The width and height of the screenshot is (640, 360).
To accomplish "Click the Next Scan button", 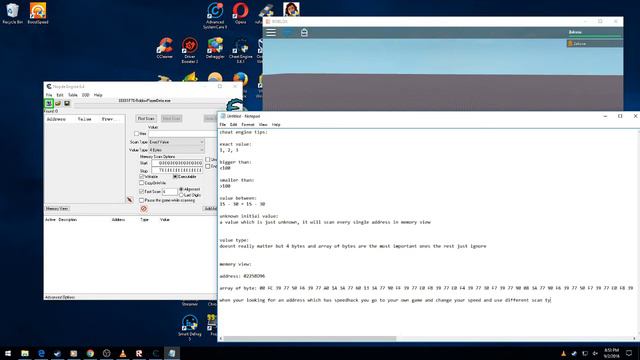I will [x=171, y=118].
